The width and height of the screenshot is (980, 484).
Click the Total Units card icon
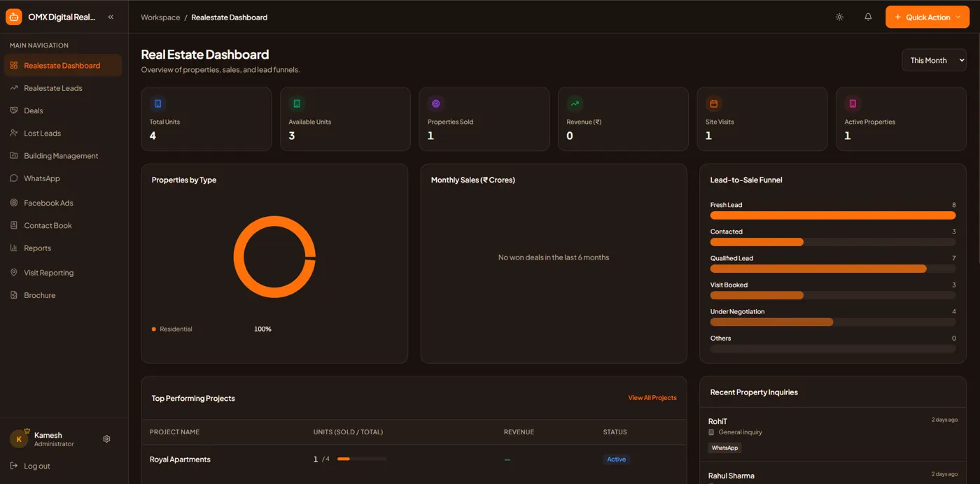point(157,104)
